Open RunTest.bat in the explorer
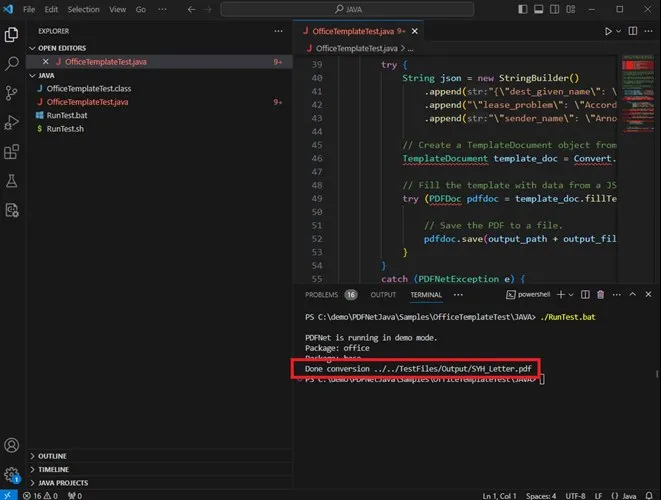This screenshot has height=500, width=661. (x=68, y=115)
